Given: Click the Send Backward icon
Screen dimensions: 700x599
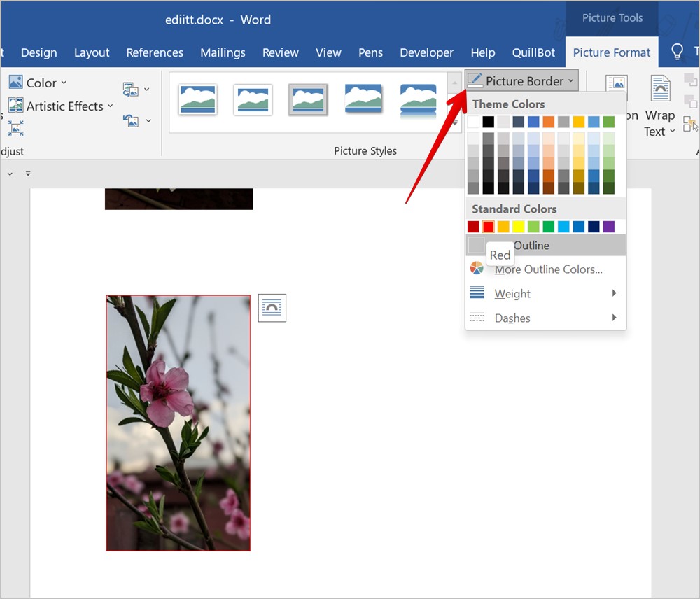Looking at the screenshot, I should click(690, 101).
